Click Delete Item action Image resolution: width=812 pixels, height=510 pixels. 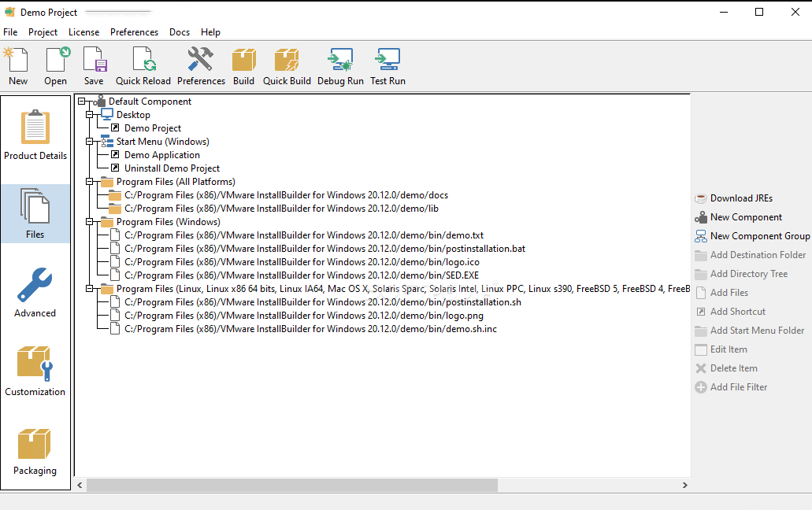(x=726, y=368)
